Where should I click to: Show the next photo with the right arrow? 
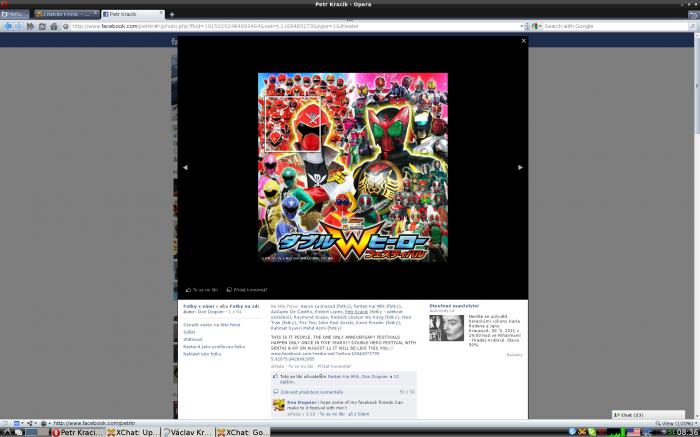point(520,167)
